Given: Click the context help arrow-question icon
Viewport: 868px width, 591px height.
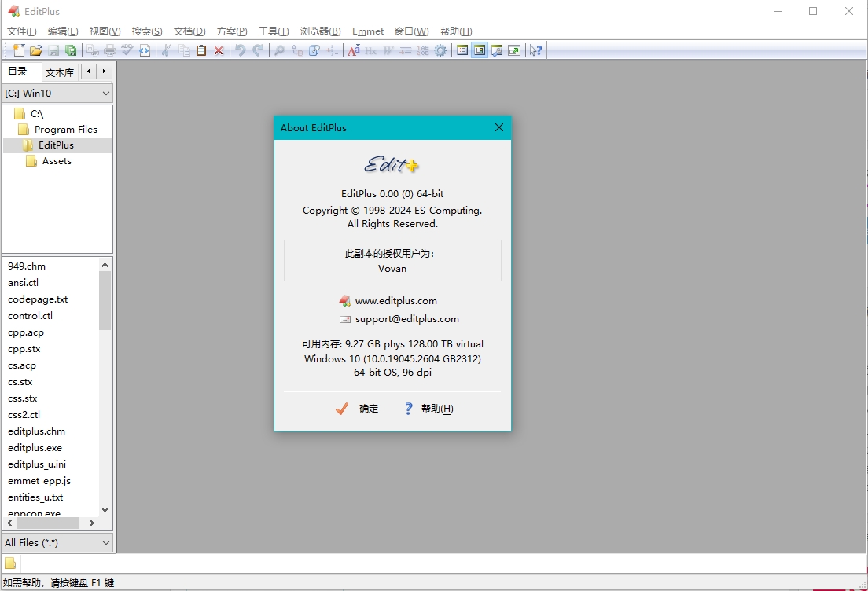Looking at the screenshot, I should coord(535,50).
